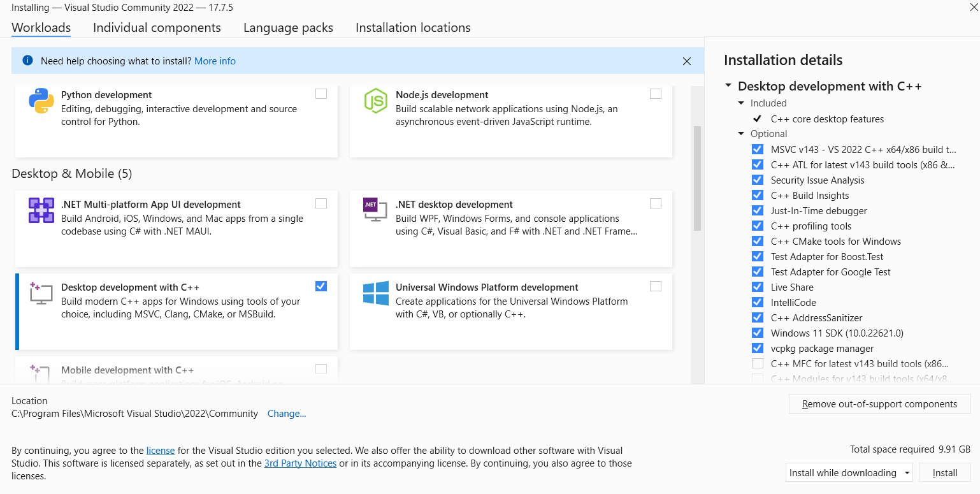This screenshot has height=494, width=980.
Task: Click the blue info icon in banner
Action: 27,61
